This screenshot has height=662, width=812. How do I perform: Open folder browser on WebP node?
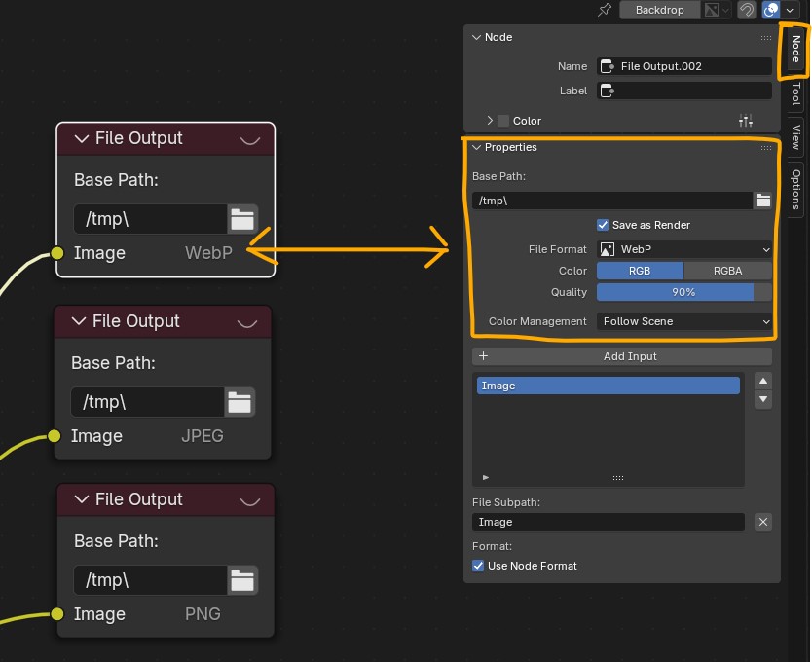[x=242, y=219]
